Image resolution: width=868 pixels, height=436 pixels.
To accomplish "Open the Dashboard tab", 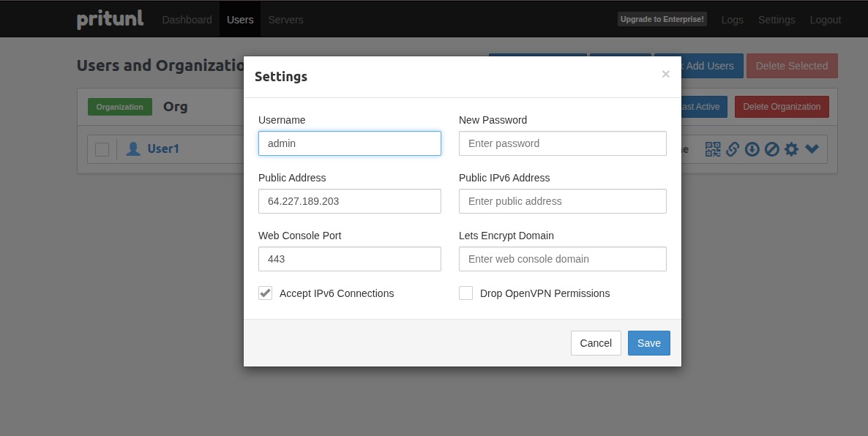I will (x=187, y=20).
